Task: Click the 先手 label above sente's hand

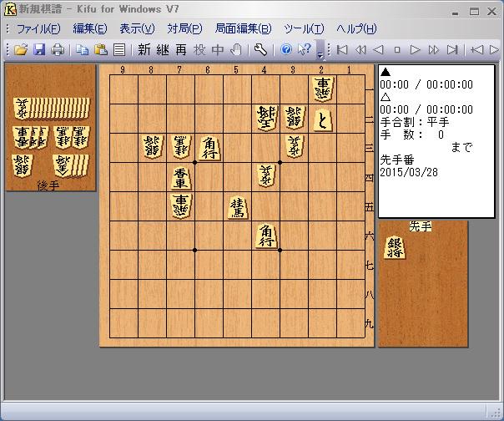Action: 420,226
